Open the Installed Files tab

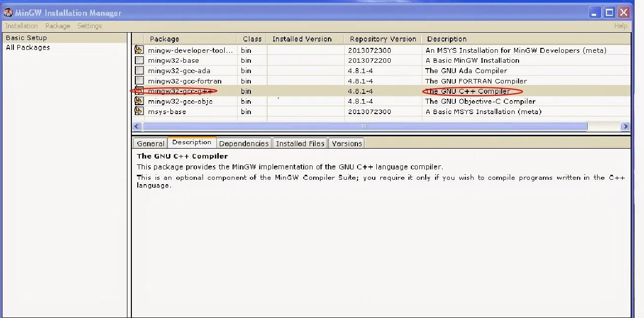click(x=300, y=143)
